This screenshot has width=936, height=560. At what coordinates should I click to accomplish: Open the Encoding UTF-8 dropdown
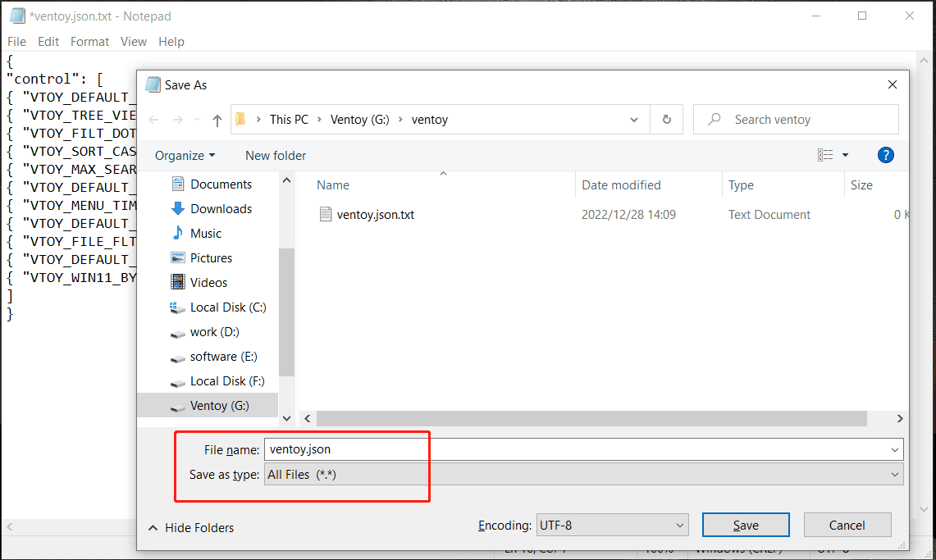tap(613, 526)
